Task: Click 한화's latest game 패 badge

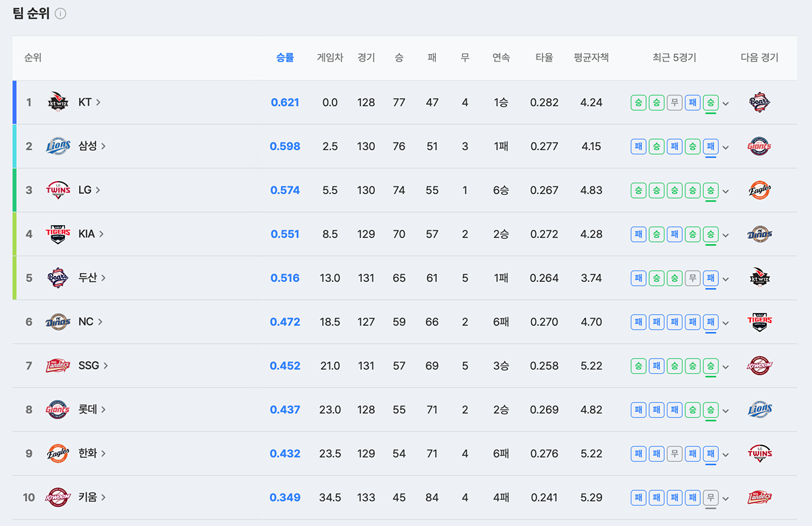Action: pos(710,454)
